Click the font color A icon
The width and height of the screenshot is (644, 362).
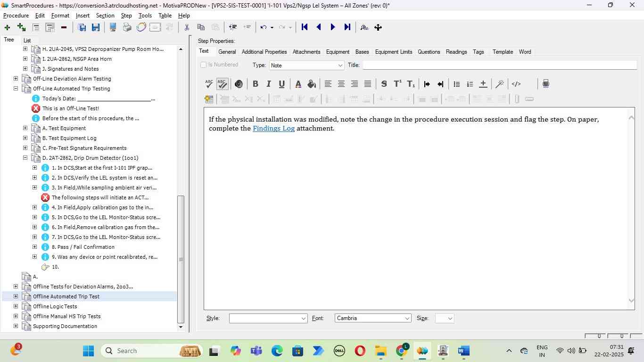[x=298, y=84]
